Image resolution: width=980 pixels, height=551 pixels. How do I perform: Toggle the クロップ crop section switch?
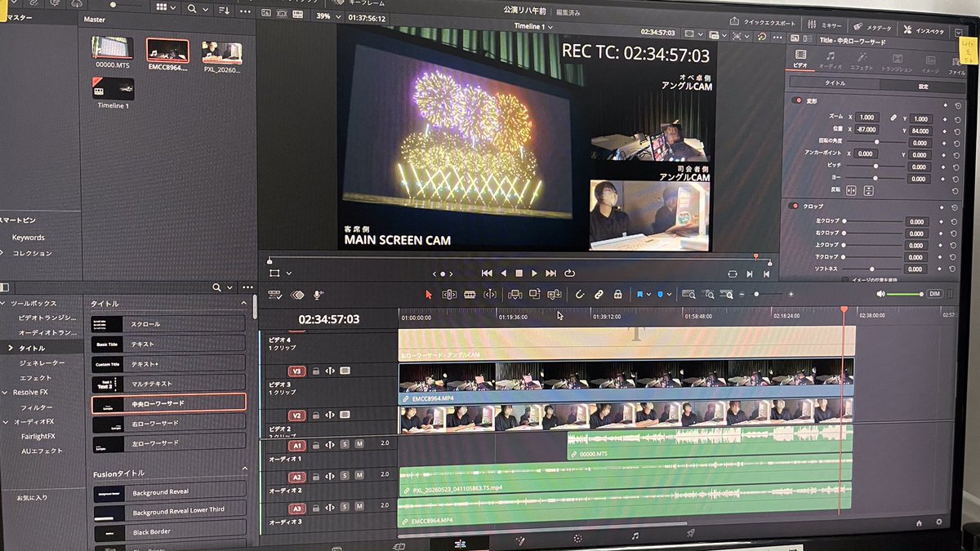tap(795, 207)
